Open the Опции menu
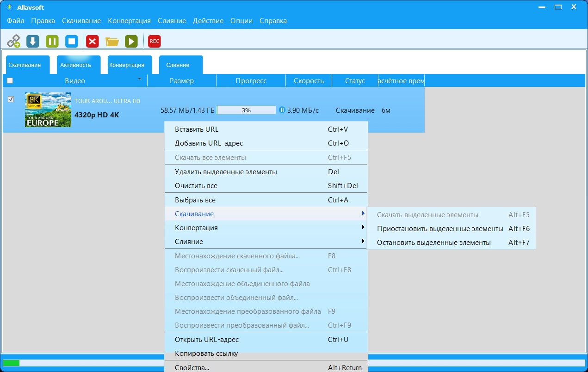588x372 pixels. (x=241, y=21)
